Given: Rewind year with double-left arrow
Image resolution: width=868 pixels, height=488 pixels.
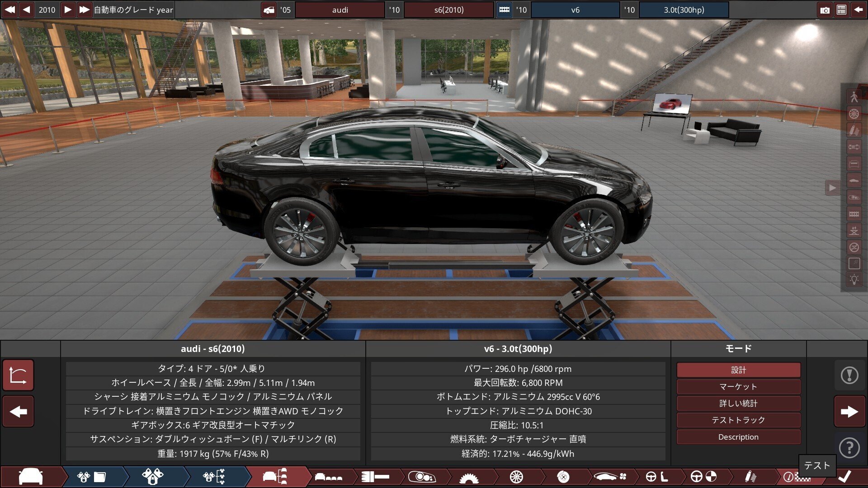Looking at the screenshot, I should [9, 9].
